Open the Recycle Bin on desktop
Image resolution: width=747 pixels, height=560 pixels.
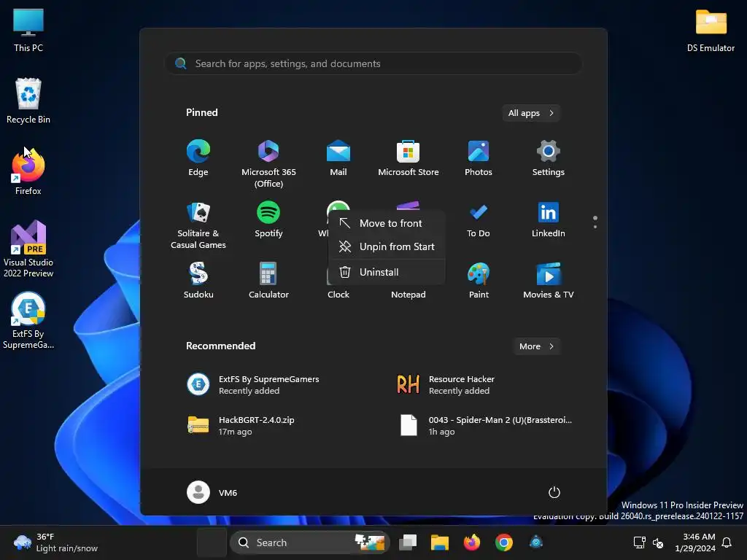28,101
